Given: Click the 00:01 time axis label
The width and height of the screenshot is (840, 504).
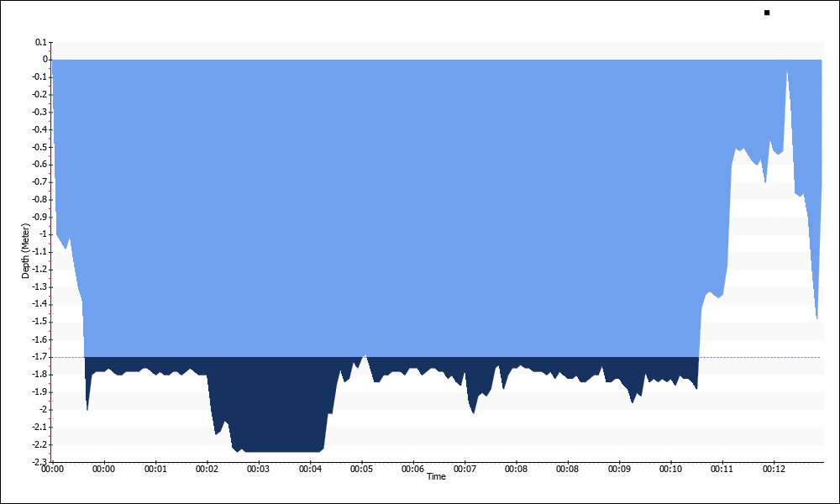Looking at the screenshot, I should pyautogui.click(x=155, y=470).
